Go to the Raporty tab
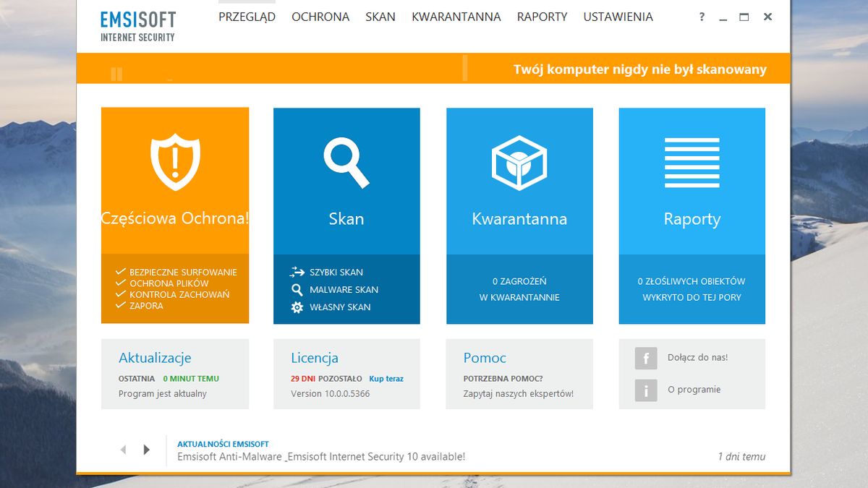Screen dimensions: 868x488 click(x=542, y=17)
